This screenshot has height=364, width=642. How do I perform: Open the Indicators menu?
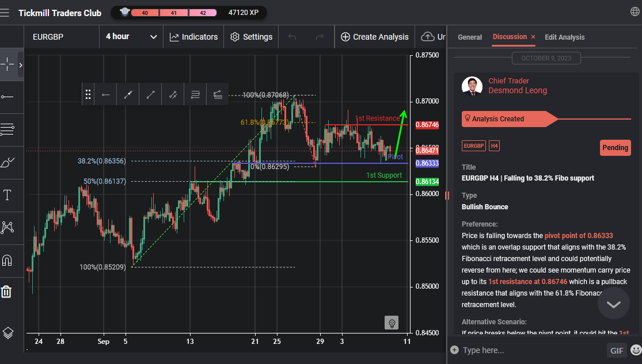tap(193, 37)
